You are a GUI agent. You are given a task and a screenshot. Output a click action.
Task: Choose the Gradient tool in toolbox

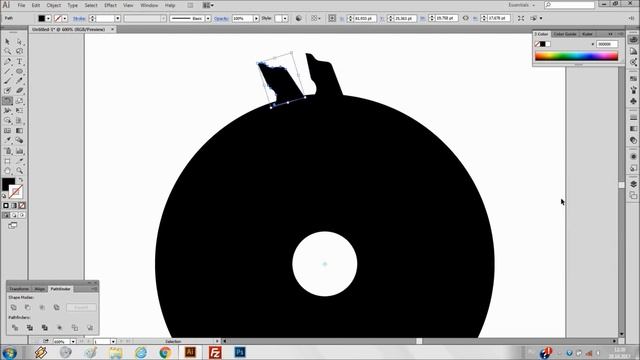point(19,131)
